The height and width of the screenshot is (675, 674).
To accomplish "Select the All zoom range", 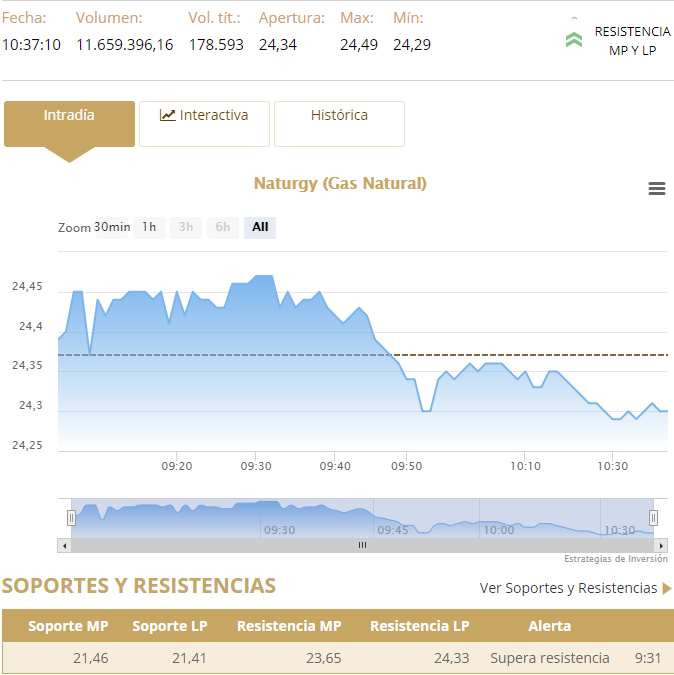I will [260, 227].
